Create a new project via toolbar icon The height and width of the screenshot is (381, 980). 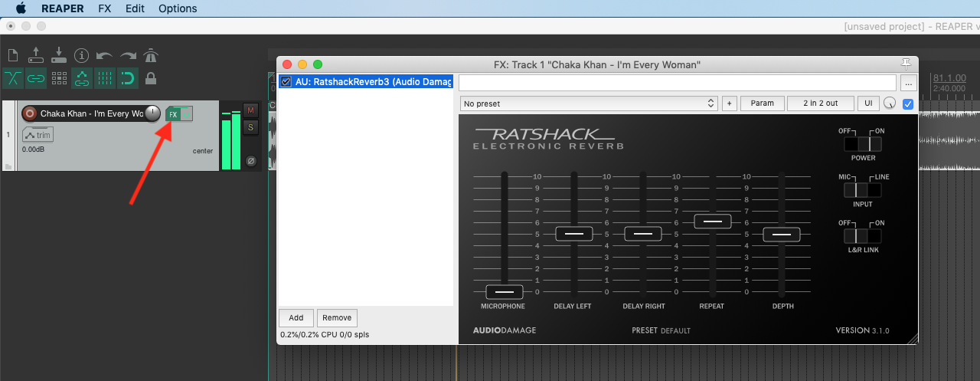(x=12, y=55)
